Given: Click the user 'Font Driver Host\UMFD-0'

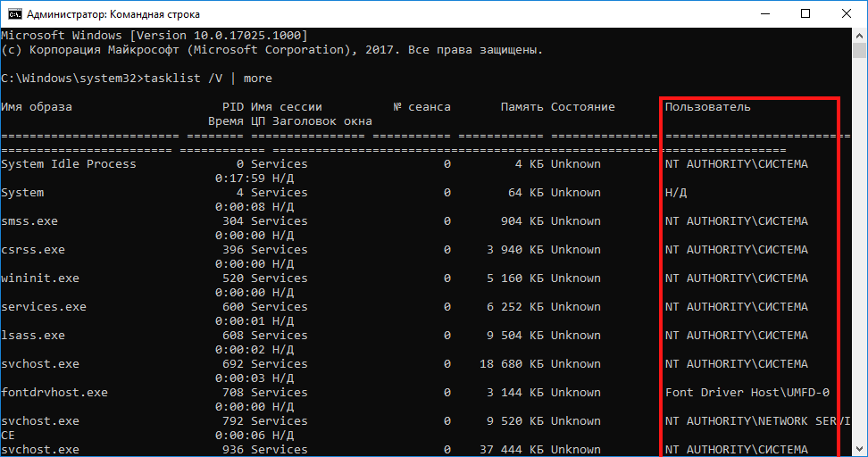Looking at the screenshot, I should 747,393.
